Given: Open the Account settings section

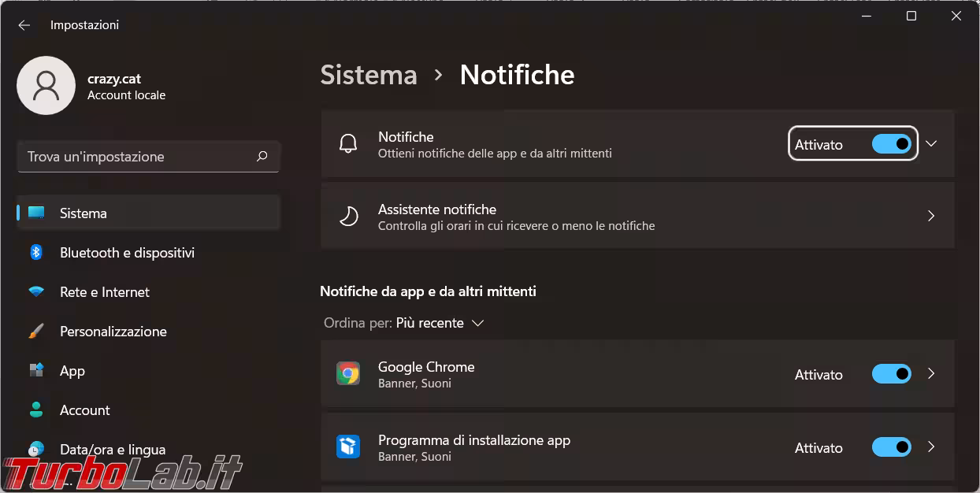Looking at the screenshot, I should 84,410.
